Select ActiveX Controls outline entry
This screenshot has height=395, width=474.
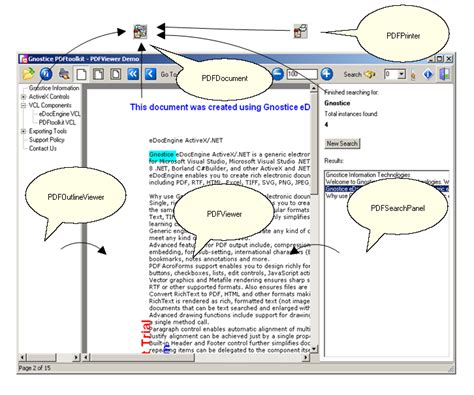point(49,97)
